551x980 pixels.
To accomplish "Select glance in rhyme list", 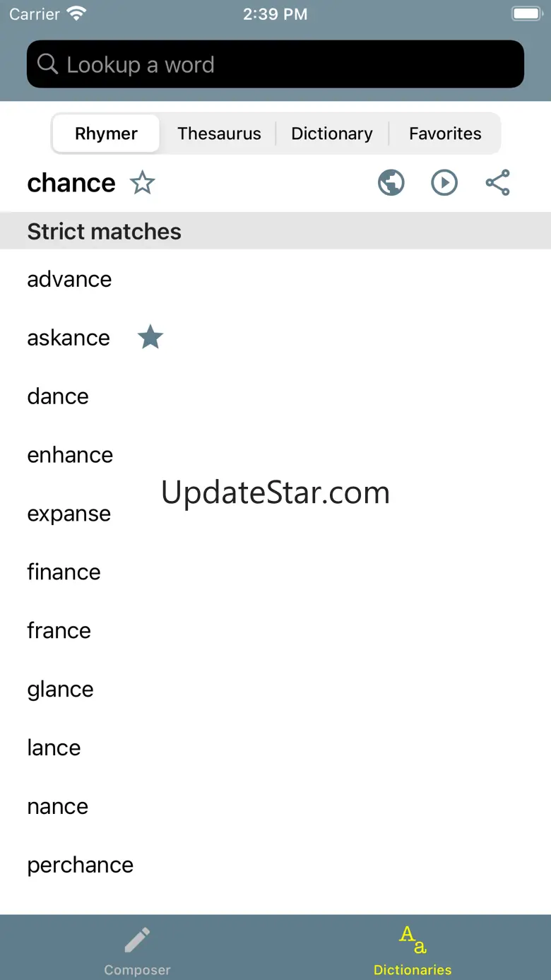I will (60, 690).
